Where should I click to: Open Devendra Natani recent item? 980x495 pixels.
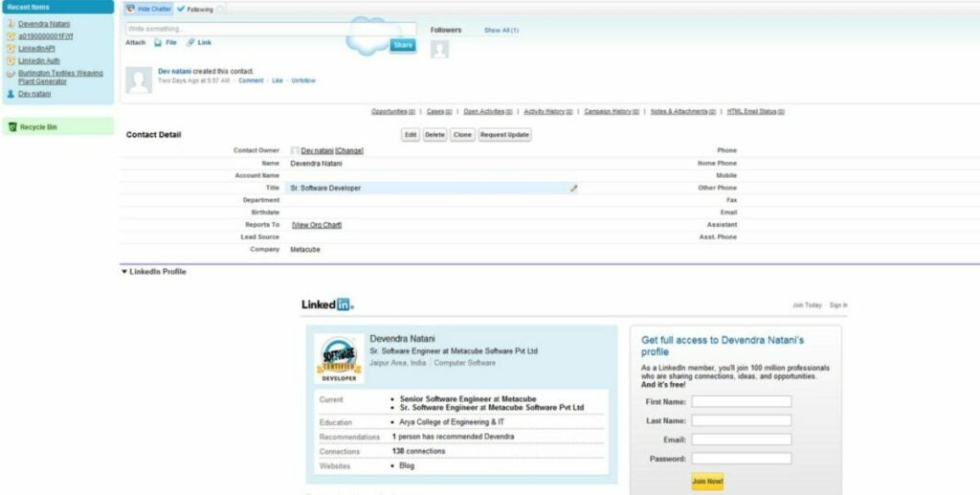tap(44, 24)
